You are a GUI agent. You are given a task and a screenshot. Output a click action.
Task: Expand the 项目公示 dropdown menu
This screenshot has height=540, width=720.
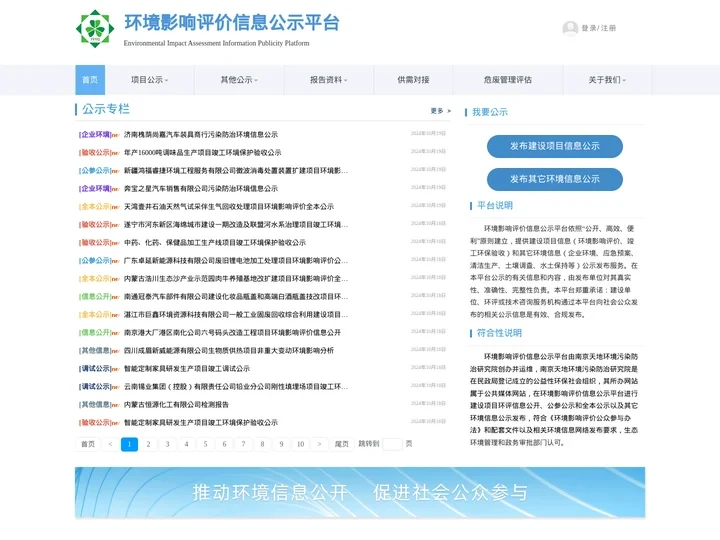[149, 80]
